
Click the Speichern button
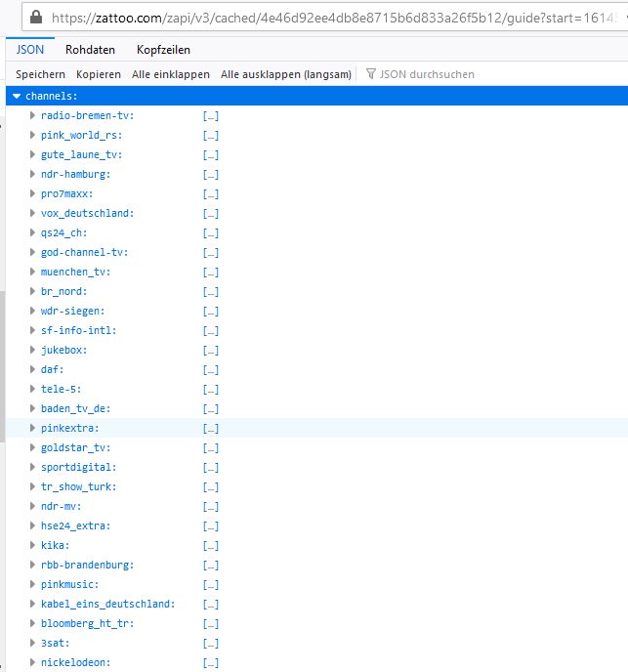pyautogui.click(x=40, y=74)
